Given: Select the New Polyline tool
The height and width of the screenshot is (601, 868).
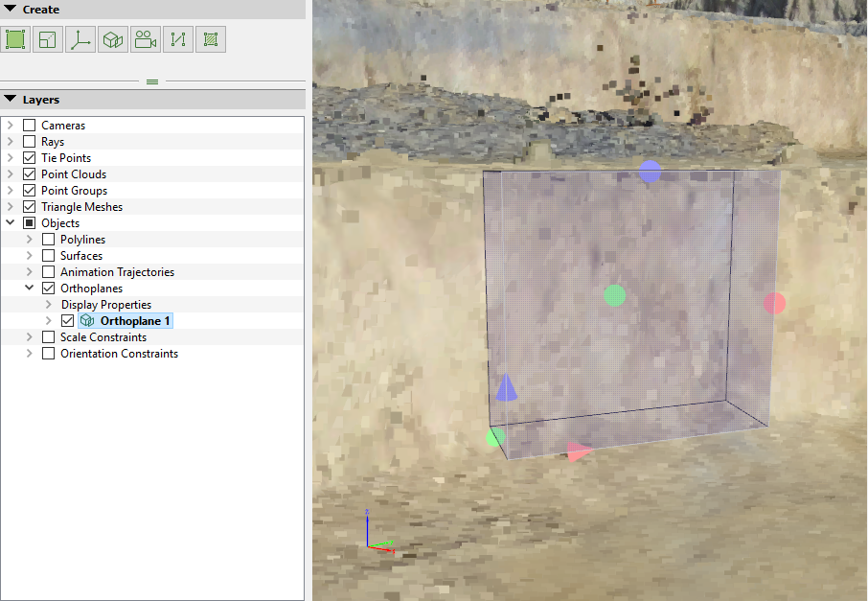Looking at the screenshot, I should [x=178, y=39].
